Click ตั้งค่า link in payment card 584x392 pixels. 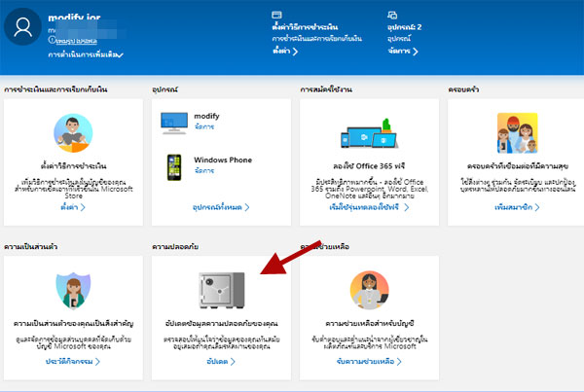[73, 207]
